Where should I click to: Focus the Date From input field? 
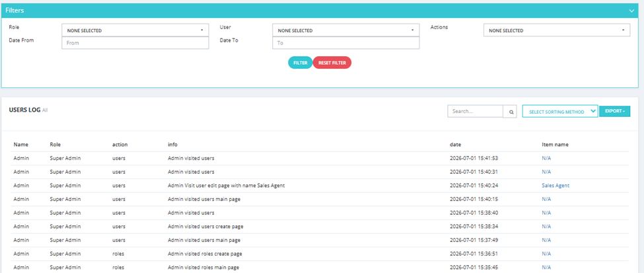click(135, 43)
